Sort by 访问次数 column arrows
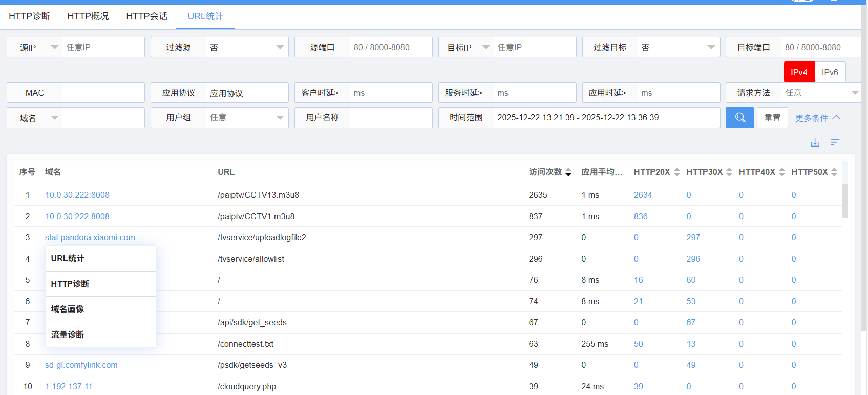This screenshot has height=395, width=868. (568, 172)
